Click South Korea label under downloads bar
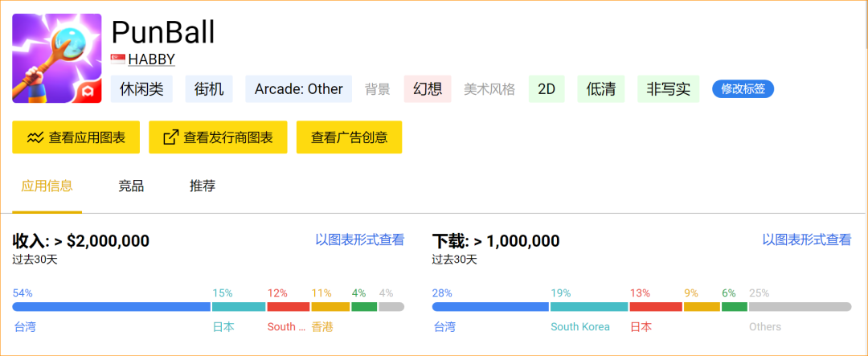Screen dimensions: 868x356 (580, 327)
